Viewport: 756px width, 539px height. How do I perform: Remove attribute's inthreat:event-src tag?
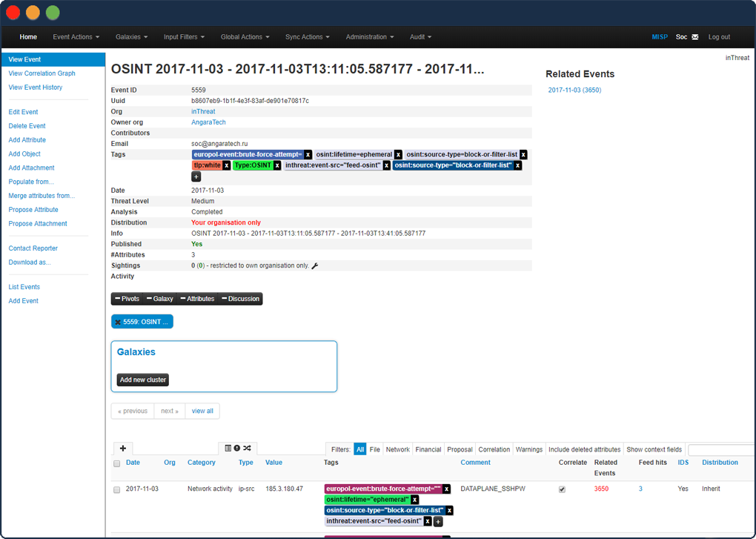coord(428,522)
